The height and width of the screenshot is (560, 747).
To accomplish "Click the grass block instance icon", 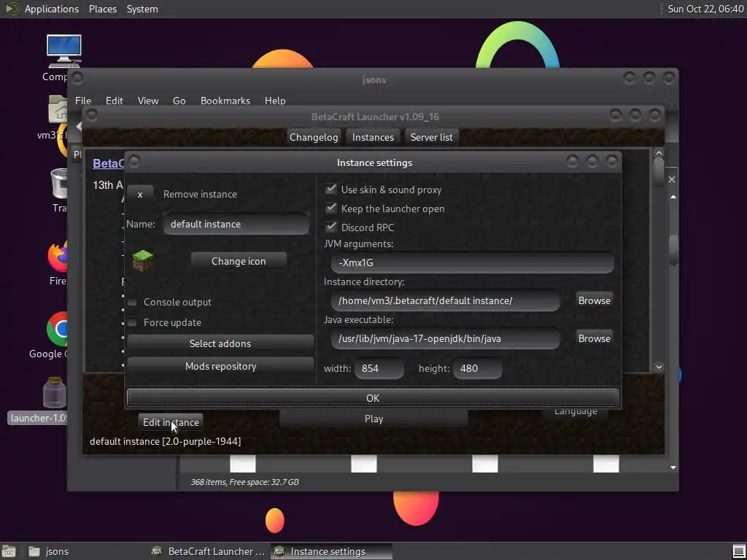I will click(x=142, y=260).
